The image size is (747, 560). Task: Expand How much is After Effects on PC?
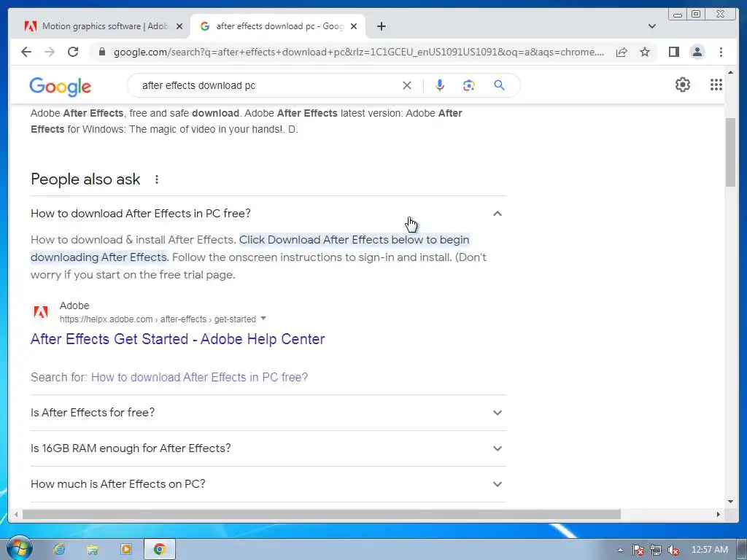coord(268,484)
